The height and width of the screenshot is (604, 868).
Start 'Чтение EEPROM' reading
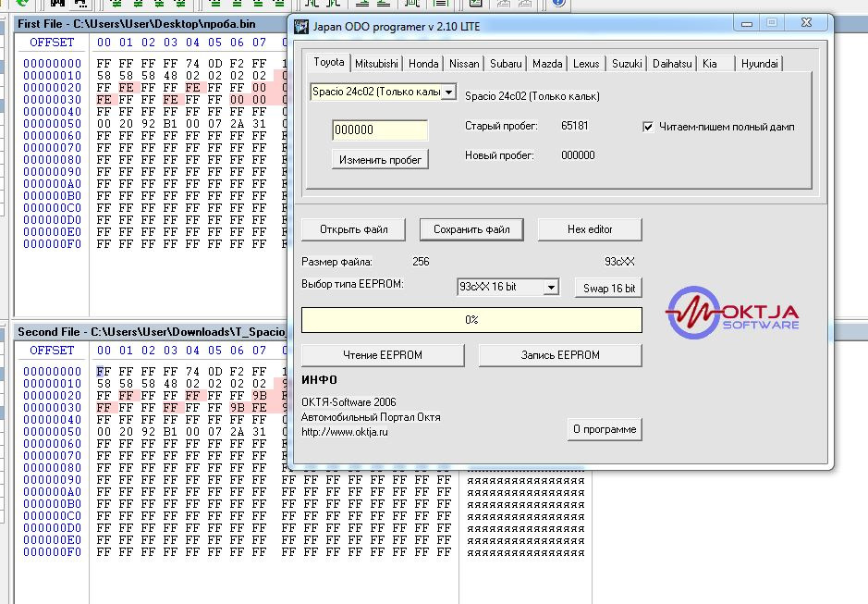383,355
